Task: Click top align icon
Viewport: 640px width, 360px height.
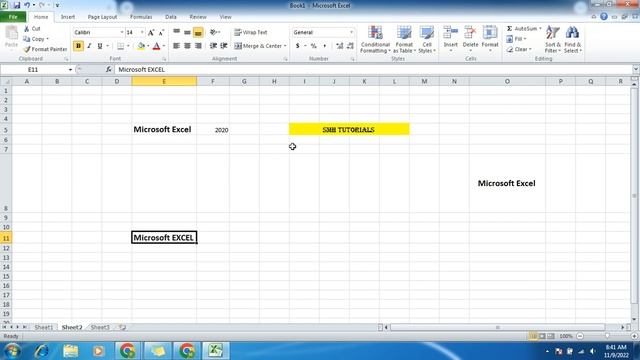Action: [176, 32]
